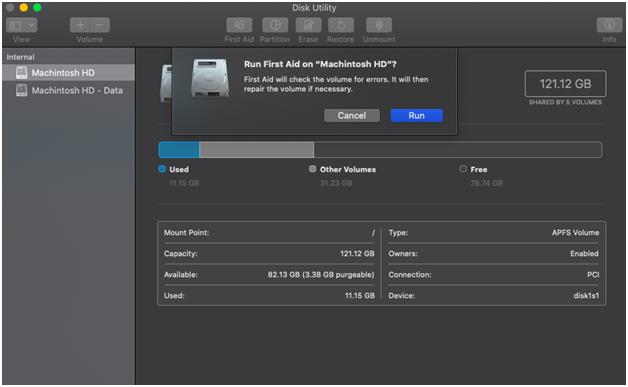Click the Available 82.13 GB value
This screenshot has height=387, width=628.
[321, 274]
